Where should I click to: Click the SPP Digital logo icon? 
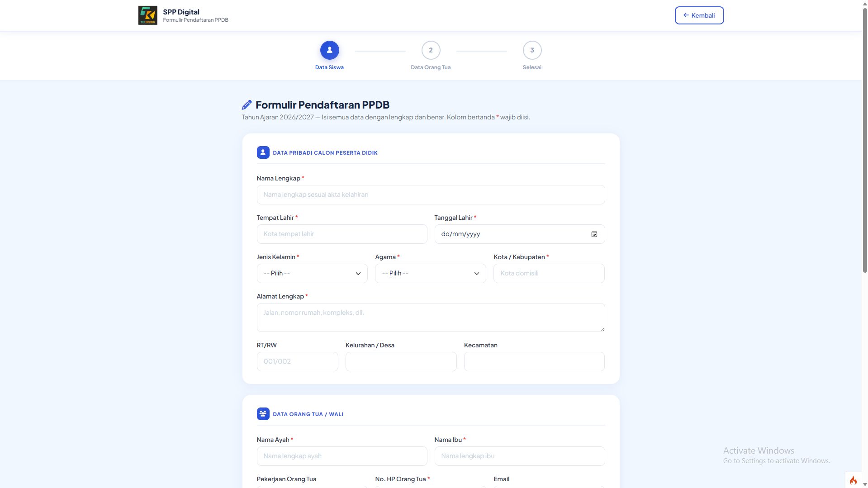147,15
